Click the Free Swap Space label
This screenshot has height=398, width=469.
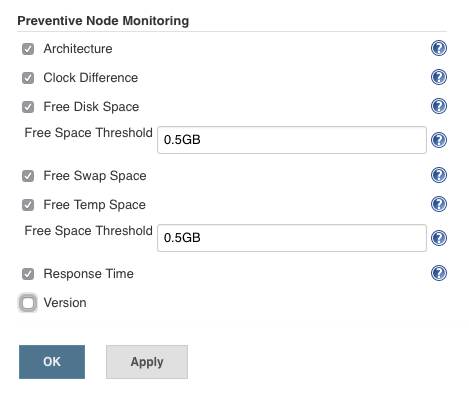click(95, 176)
